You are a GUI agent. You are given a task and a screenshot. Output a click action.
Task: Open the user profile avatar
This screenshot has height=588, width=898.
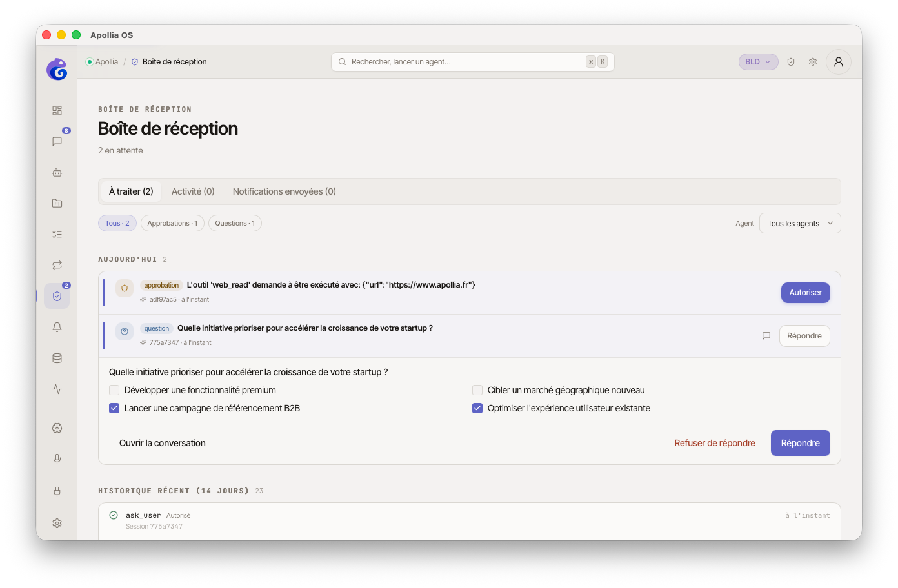pyautogui.click(x=839, y=62)
